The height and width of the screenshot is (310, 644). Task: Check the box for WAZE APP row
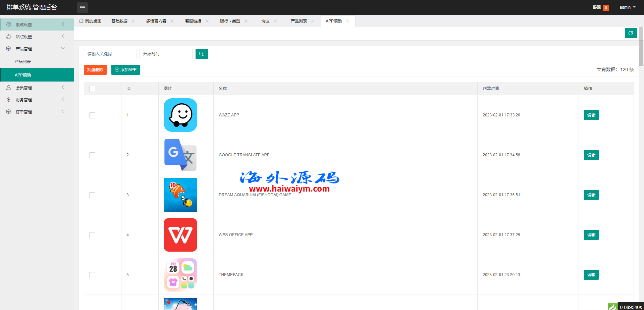[x=92, y=115]
